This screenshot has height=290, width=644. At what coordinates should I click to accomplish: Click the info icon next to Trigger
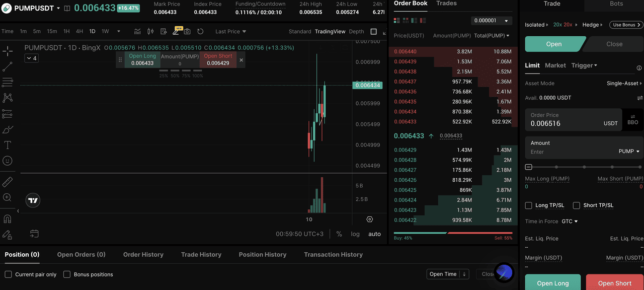pyautogui.click(x=639, y=68)
